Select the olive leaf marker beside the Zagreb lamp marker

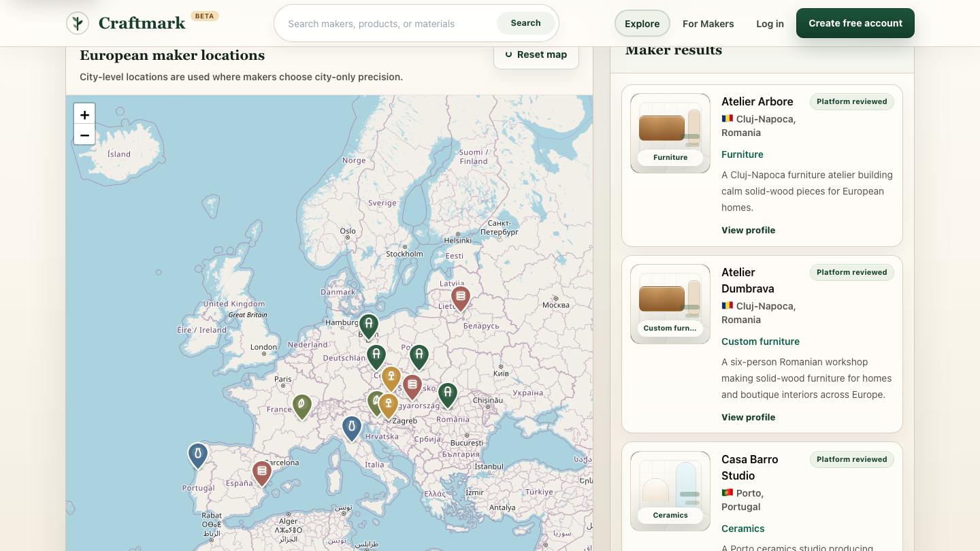click(374, 402)
